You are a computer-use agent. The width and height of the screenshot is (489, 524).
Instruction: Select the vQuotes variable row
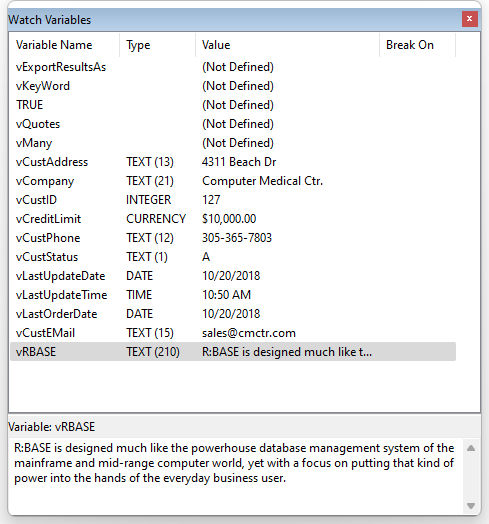[233, 124]
